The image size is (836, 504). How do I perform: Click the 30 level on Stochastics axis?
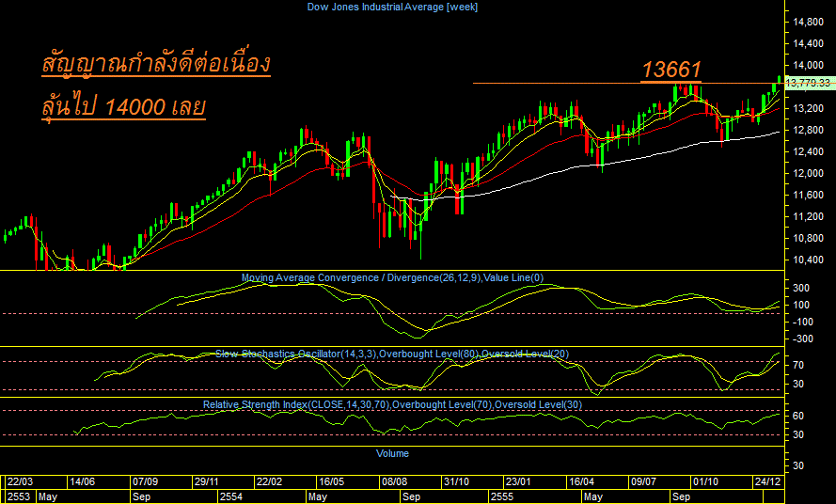798,384
